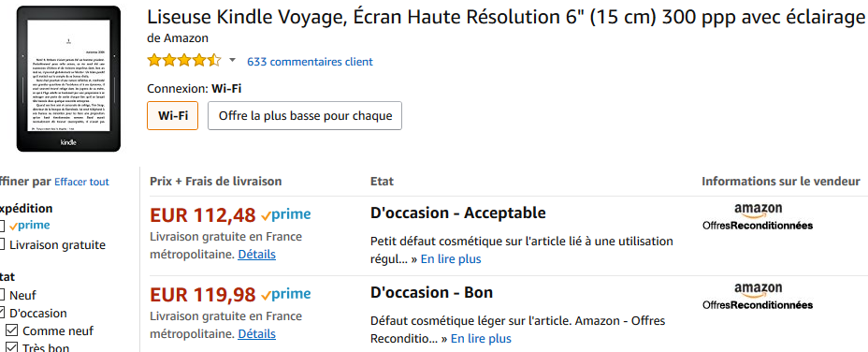Open Détails link for EUR 119,98 offer

coord(257,333)
